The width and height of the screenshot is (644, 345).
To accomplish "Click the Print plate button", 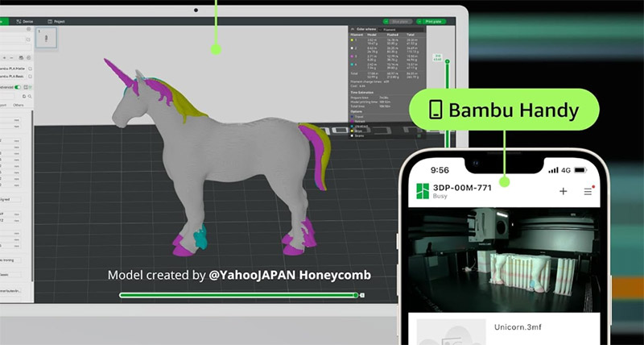I will pos(433,21).
